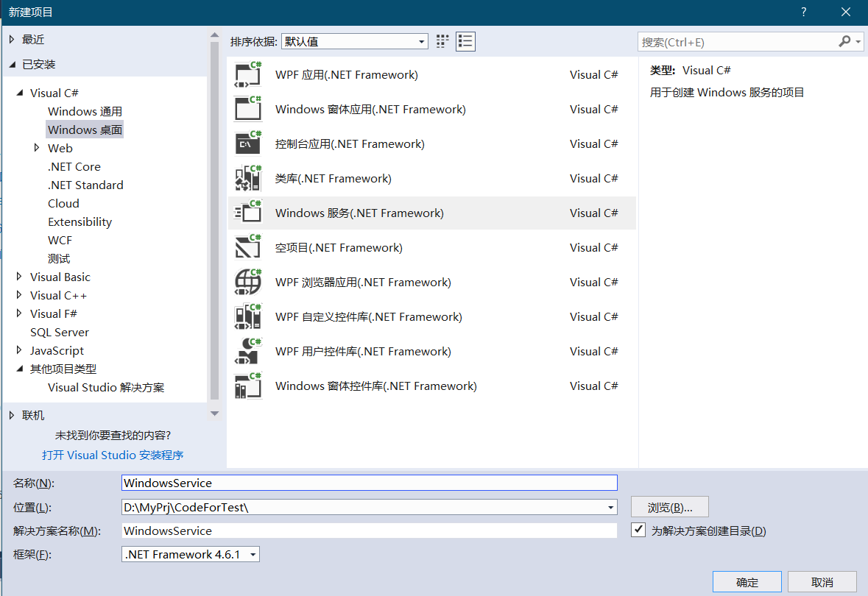Expand the 联机 section

coord(12,415)
